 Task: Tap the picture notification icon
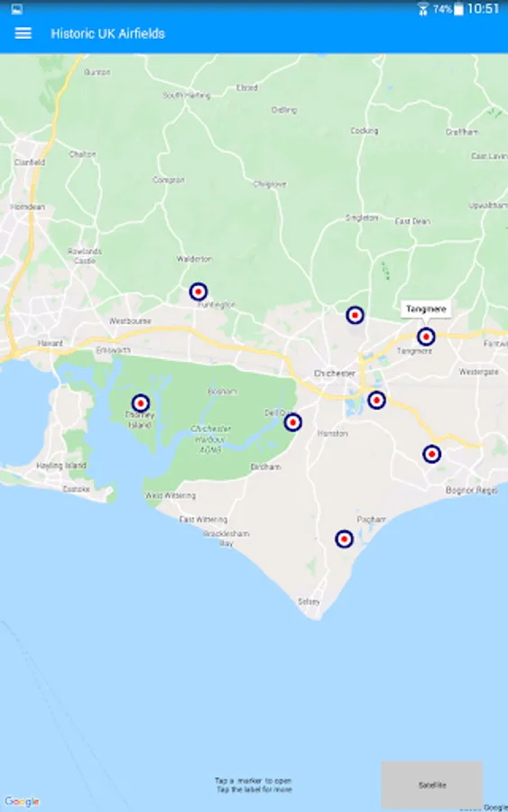pyautogui.click(x=16, y=9)
